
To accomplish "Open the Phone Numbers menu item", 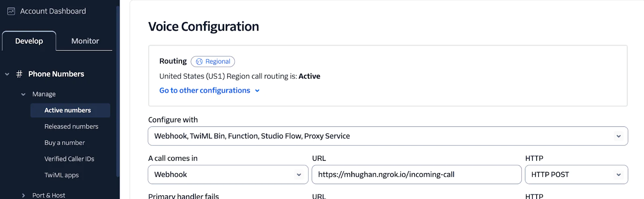I will coord(56,74).
